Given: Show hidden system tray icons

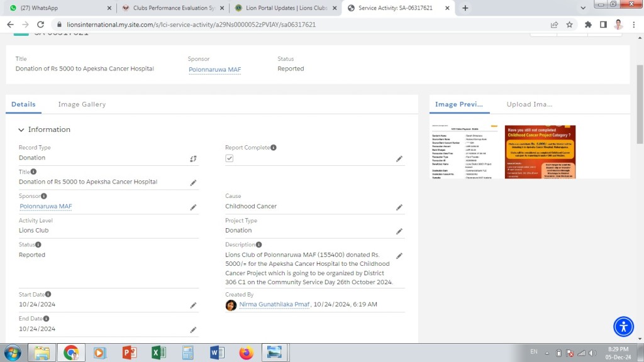Looking at the screenshot, I should point(547,353).
